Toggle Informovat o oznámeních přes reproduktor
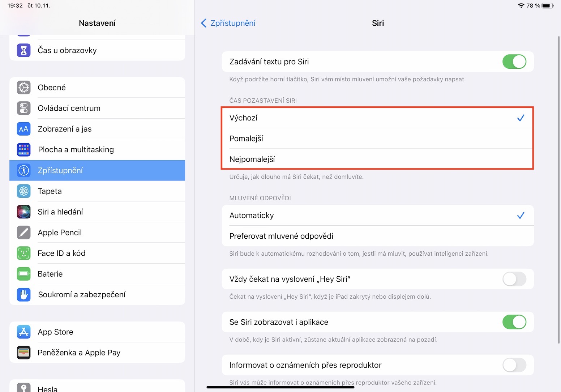 point(514,365)
